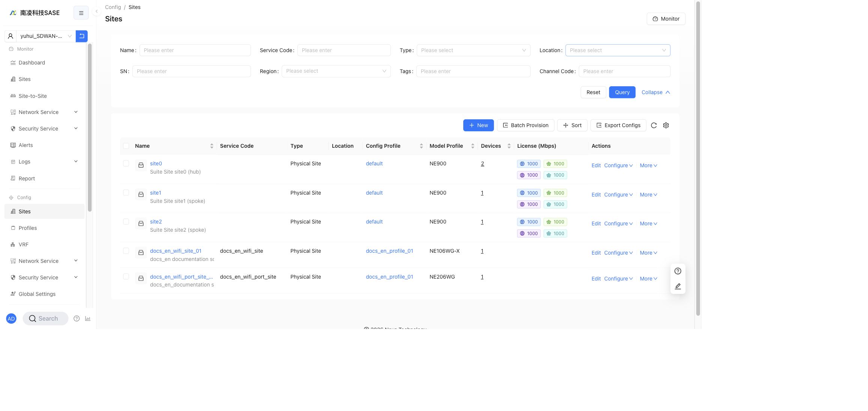This screenshot has width=868, height=411.
Task: Open the bar chart icon in sidebar footer
Action: [x=88, y=319]
